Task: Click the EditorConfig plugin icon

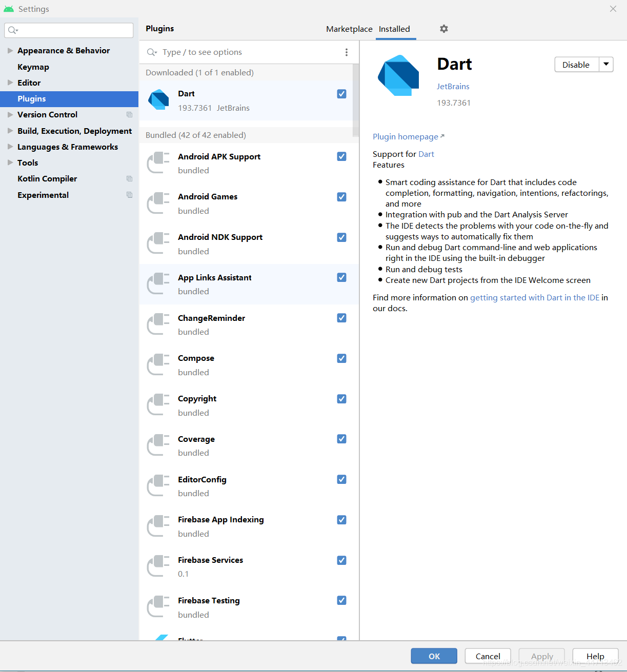Action: tap(158, 486)
